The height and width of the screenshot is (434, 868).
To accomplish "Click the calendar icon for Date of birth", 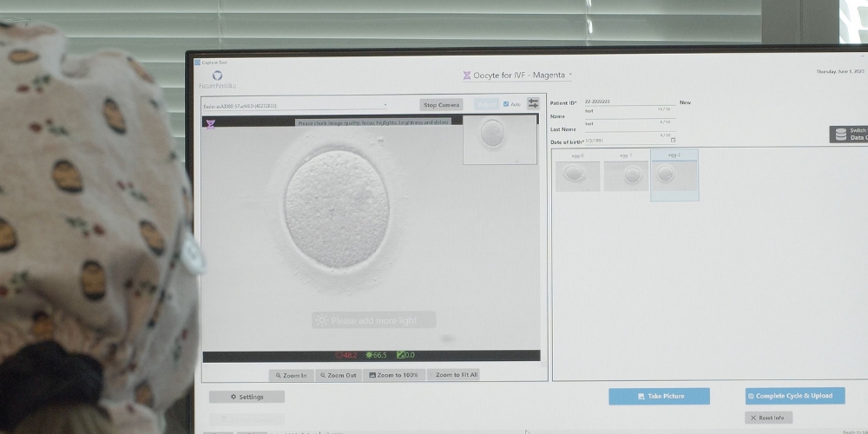I will 674,141.
